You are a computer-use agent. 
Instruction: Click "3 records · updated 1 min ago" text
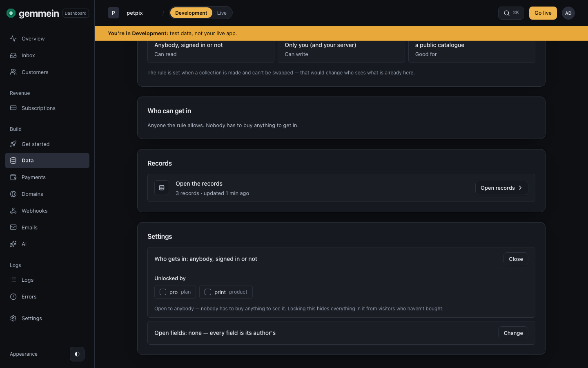pos(212,193)
